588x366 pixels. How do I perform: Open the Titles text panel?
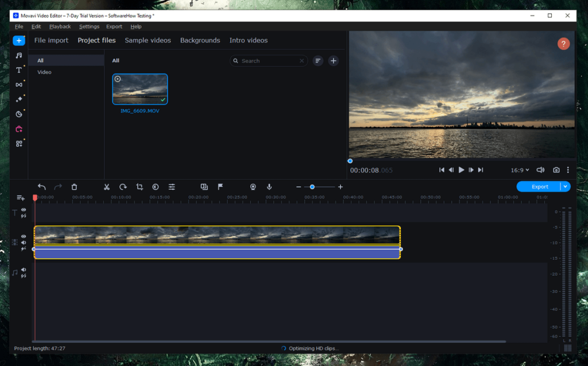(x=19, y=70)
